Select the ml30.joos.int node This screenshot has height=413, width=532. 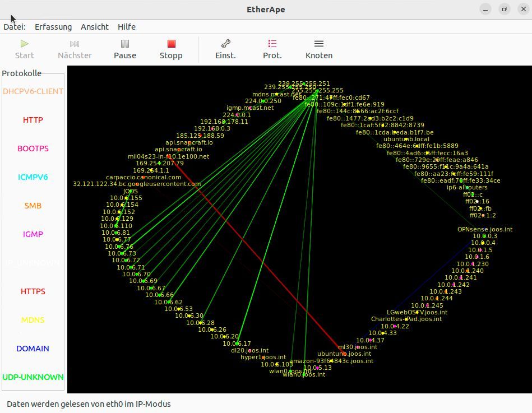(x=358, y=347)
